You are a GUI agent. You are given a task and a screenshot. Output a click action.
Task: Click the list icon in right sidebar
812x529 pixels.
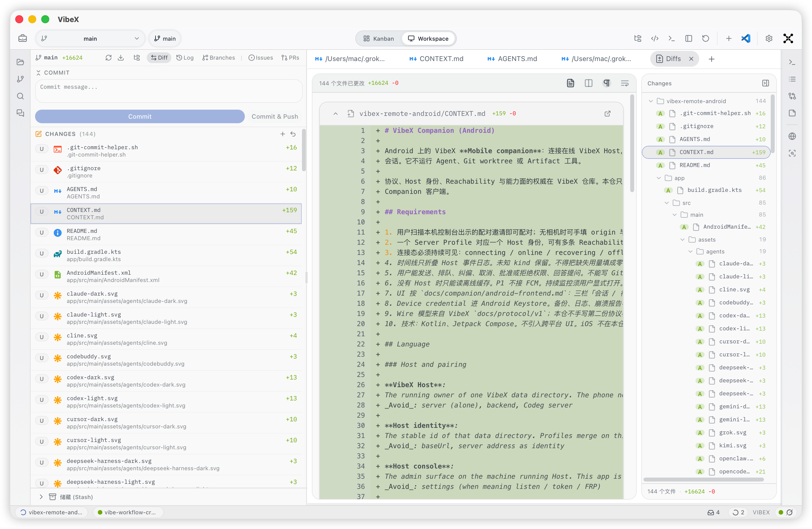click(x=792, y=79)
